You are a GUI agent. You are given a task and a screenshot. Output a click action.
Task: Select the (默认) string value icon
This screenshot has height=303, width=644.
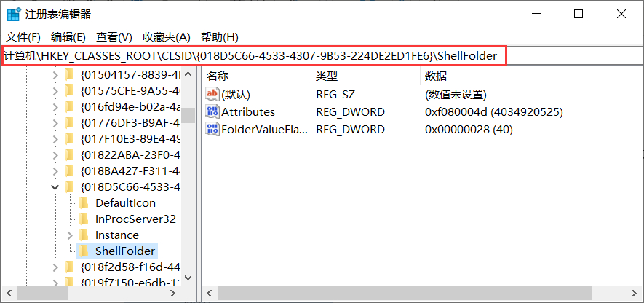pos(212,94)
